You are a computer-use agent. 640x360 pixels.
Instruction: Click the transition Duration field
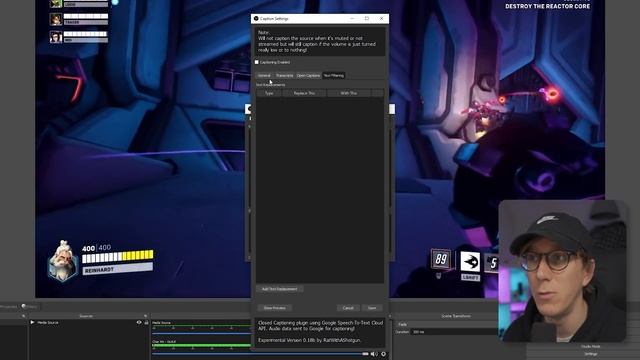coord(454,332)
